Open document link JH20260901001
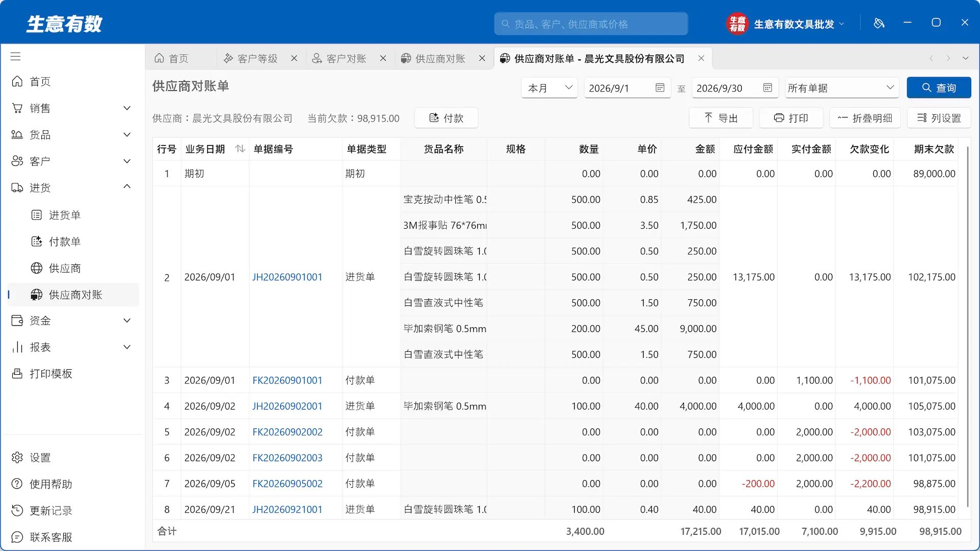Image resolution: width=980 pixels, height=551 pixels. tap(287, 277)
